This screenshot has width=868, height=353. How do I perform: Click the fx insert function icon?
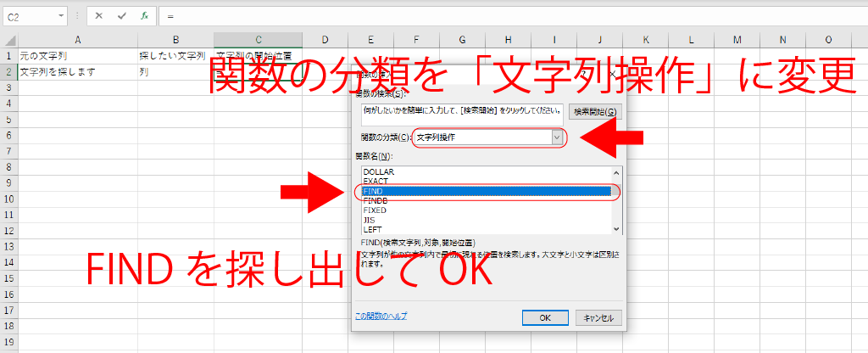point(145,16)
